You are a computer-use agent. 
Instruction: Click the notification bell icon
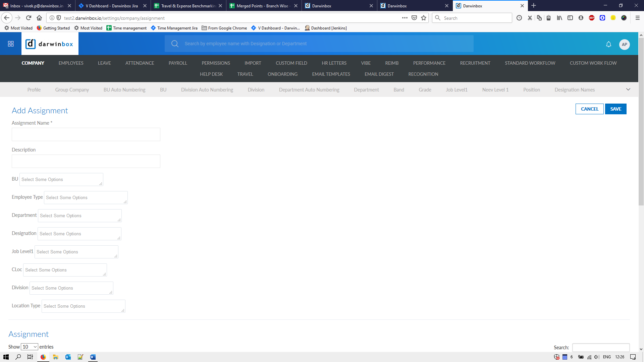[x=608, y=44]
